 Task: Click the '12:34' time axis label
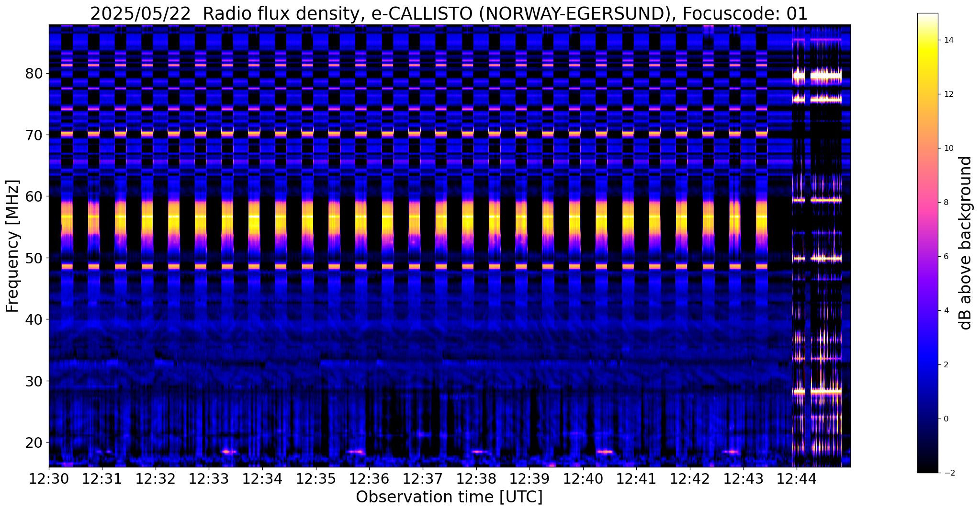click(x=262, y=478)
